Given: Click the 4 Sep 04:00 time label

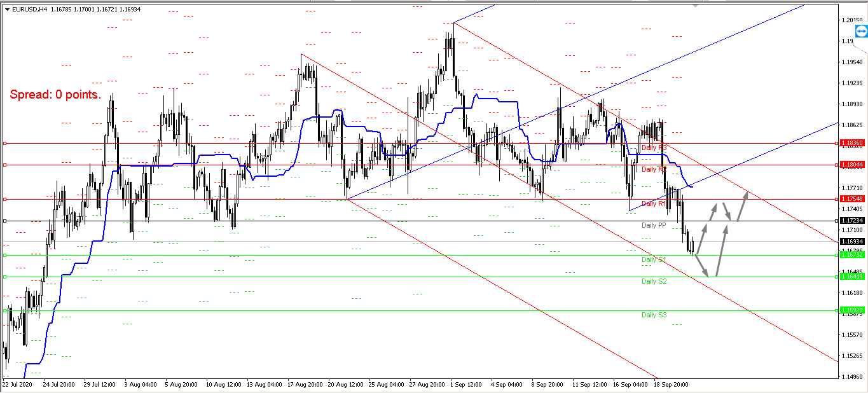Looking at the screenshot, I should (x=507, y=385).
